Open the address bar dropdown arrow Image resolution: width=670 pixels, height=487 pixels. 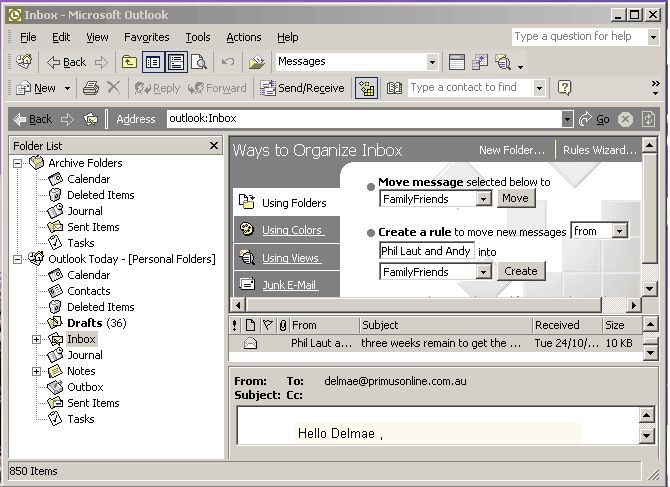click(x=567, y=119)
